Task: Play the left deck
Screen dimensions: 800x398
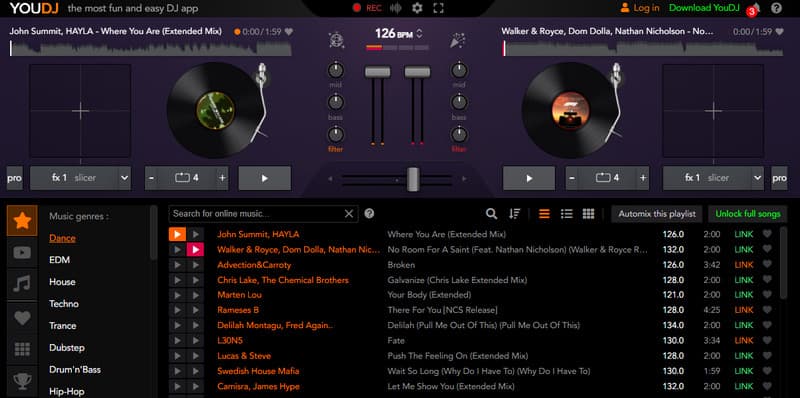Action: click(264, 178)
